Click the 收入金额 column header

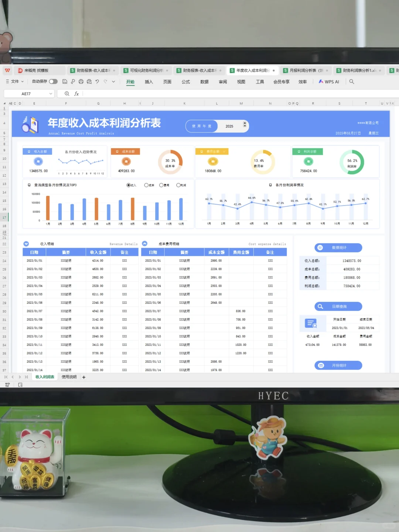98,252
